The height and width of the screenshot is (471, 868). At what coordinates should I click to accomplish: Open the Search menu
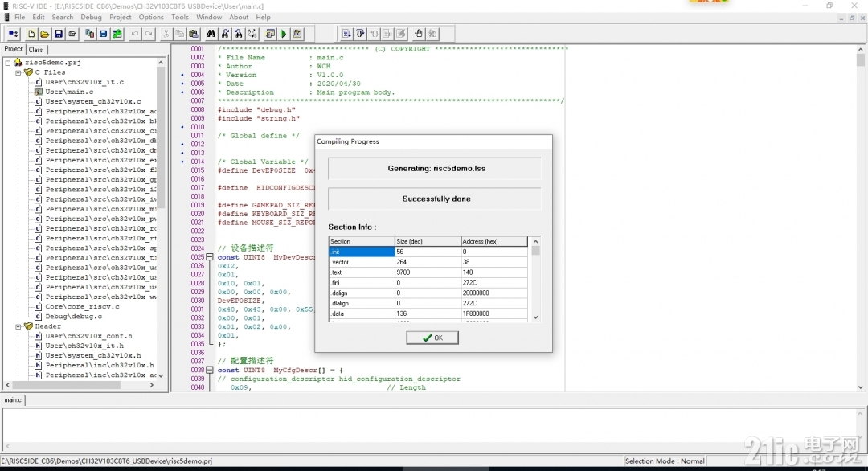pyautogui.click(x=63, y=17)
